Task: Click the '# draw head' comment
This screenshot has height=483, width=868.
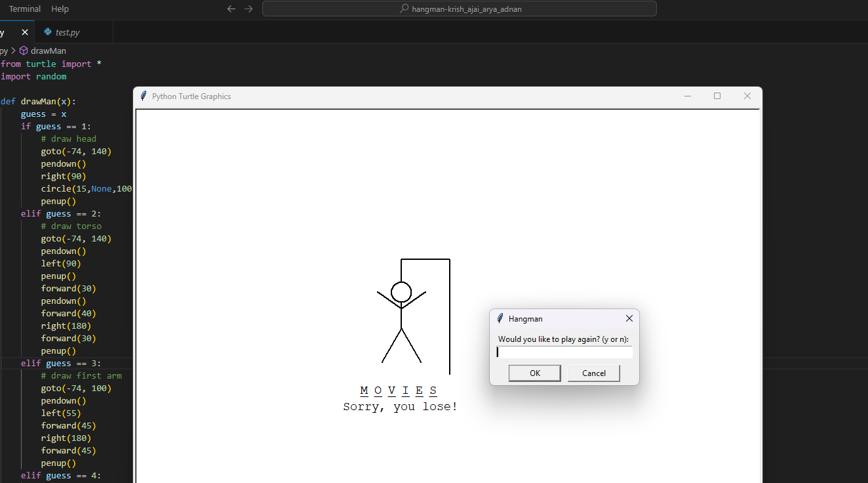Action: [68, 138]
